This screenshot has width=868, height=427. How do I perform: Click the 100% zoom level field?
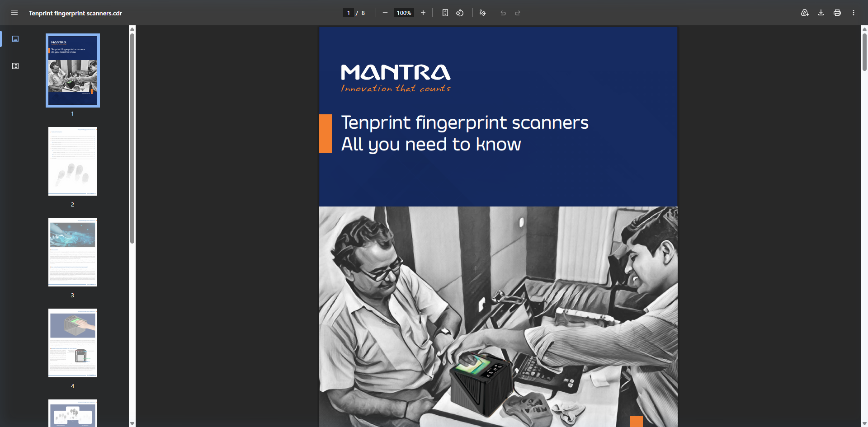pos(404,13)
